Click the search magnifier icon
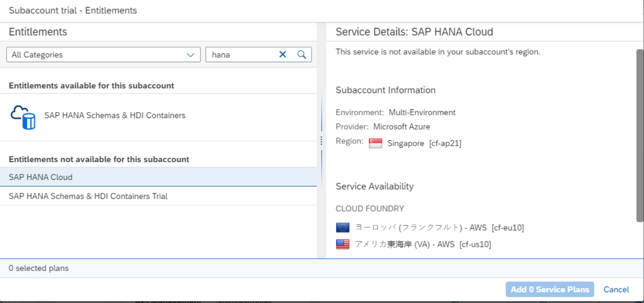 coord(302,55)
